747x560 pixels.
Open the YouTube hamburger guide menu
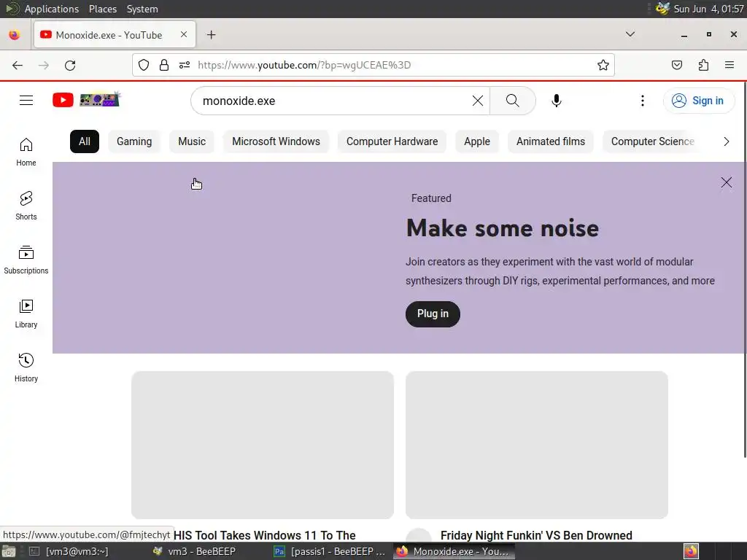[x=26, y=101]
